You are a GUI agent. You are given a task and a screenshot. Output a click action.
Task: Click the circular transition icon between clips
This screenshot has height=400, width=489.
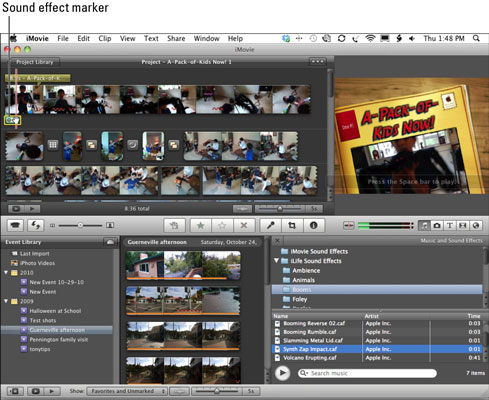(133, 145)
